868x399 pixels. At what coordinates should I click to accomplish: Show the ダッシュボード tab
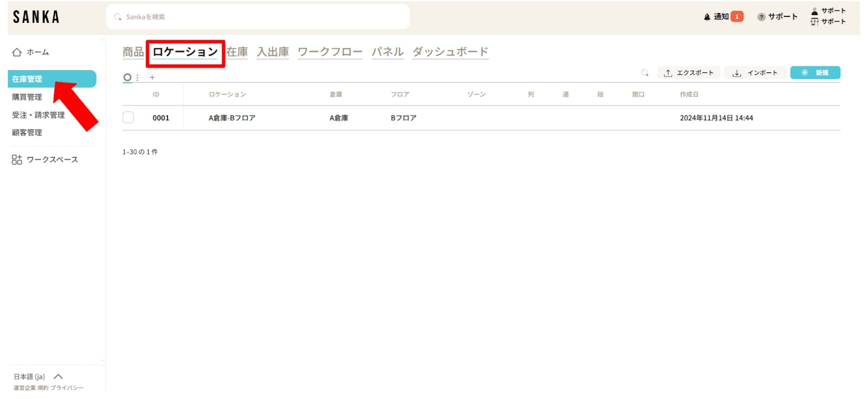(450, 52)
